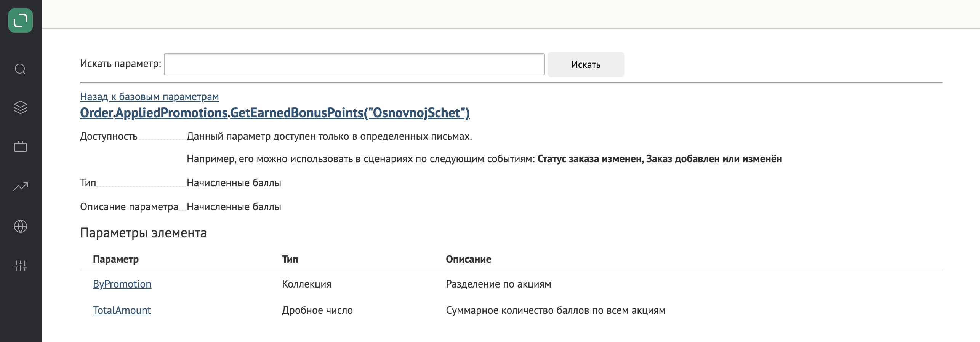The width and height of the screenshot is (980, 342).
Task: Click the 'Параметр' column header
Action: pyautogui.click(x=116, y=259)
